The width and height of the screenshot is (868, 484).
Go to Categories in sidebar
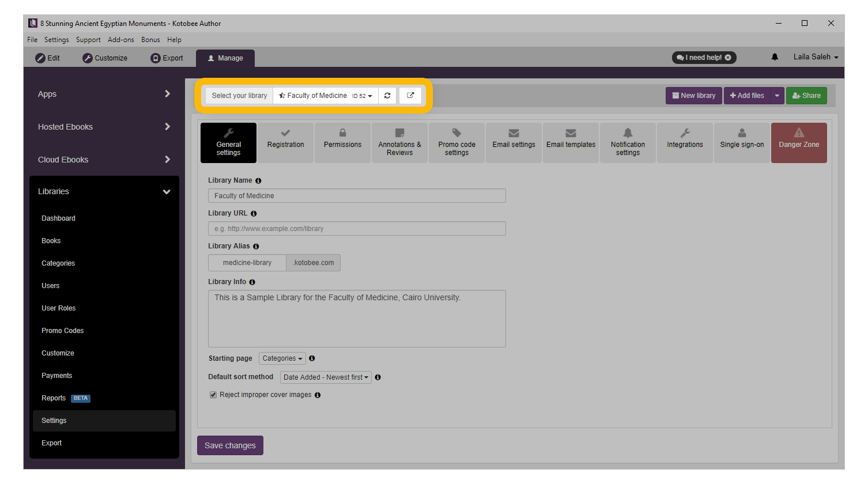coord(104,263)
